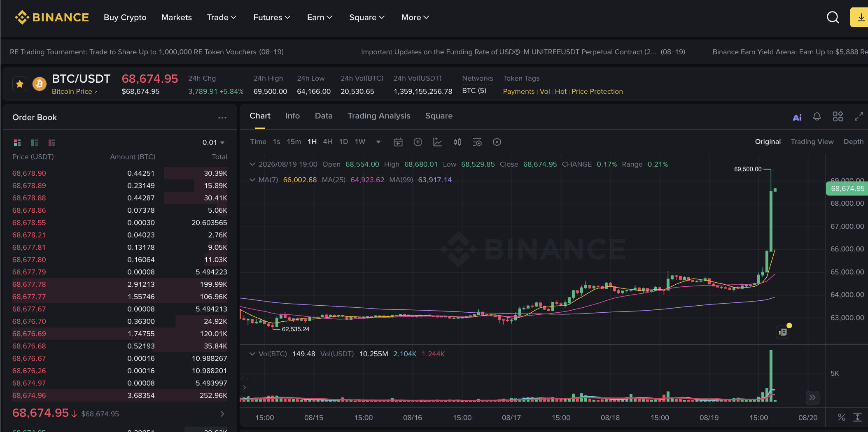Open the Data tab
Image resolution: width=868 pixels, height=432 pixels.
pyautogui.click(x=324, y=116)
